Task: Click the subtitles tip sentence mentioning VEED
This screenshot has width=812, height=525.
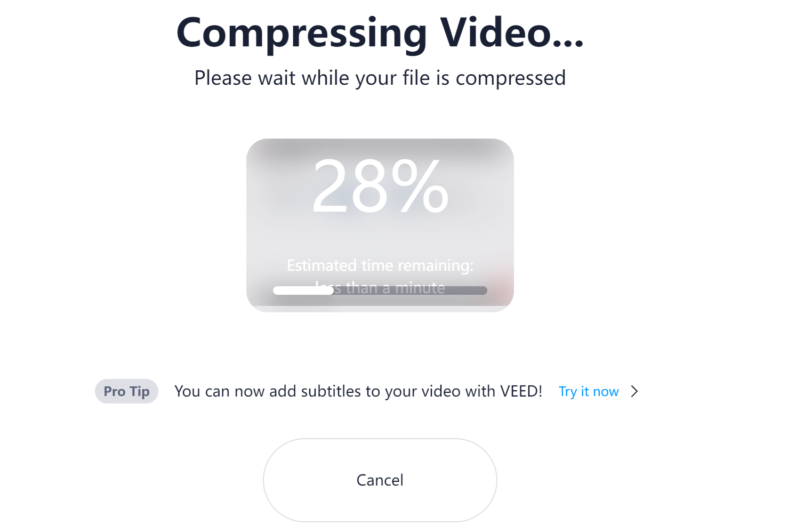Action: (358, 391)
